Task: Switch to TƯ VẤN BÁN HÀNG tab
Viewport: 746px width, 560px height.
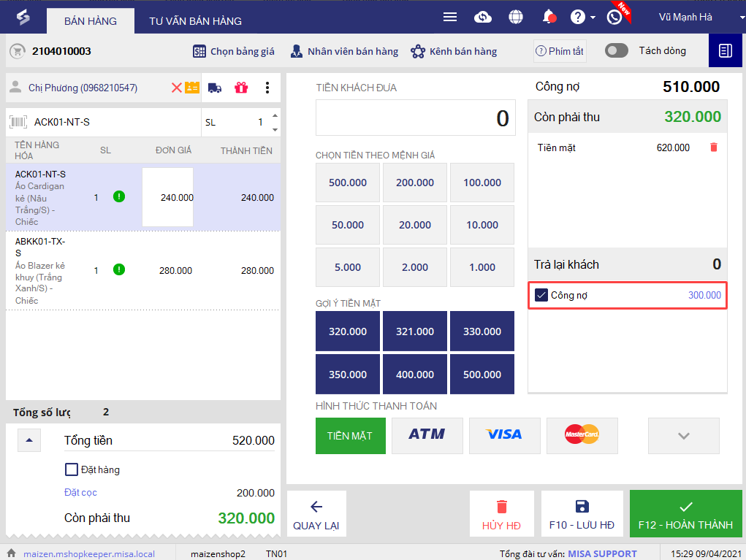Action: [196, 21]
